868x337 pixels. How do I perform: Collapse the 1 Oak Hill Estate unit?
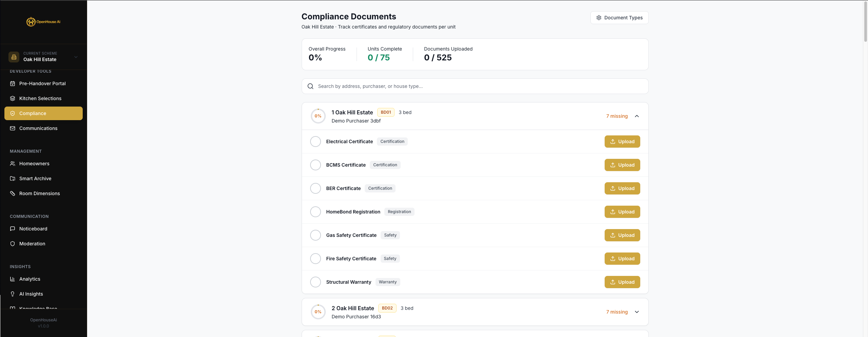click(x=637, y=116)
